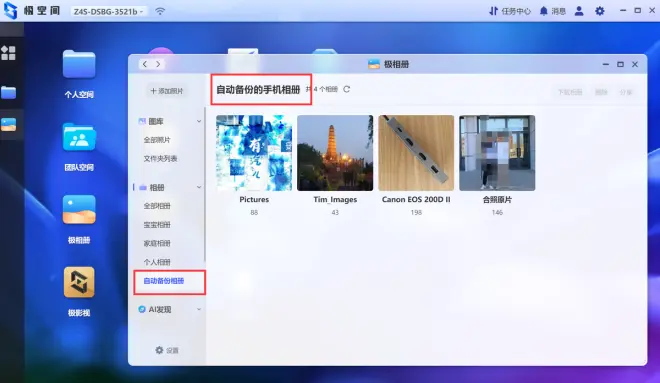Image resolution: width=660 pixels, height=383 pixels.
Task: Select 宝宝相册 in the sidebar
Action: click(x=157, y=225)
